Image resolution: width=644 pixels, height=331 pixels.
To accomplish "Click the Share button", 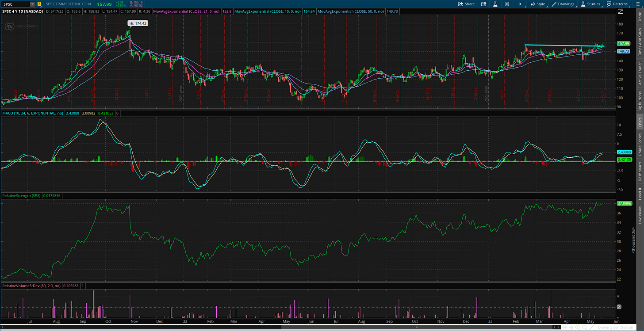I will point(466,4).
